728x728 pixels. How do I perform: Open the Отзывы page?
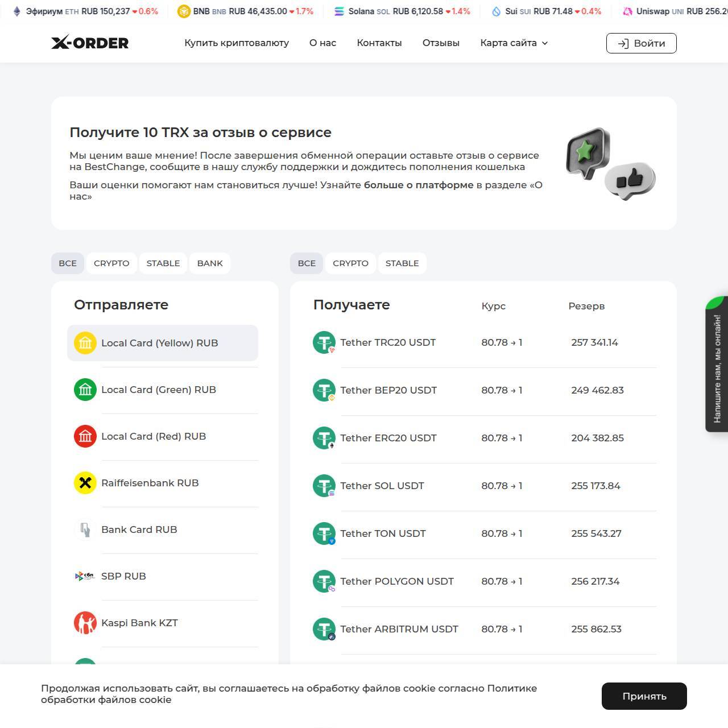[x=441, y=43]
